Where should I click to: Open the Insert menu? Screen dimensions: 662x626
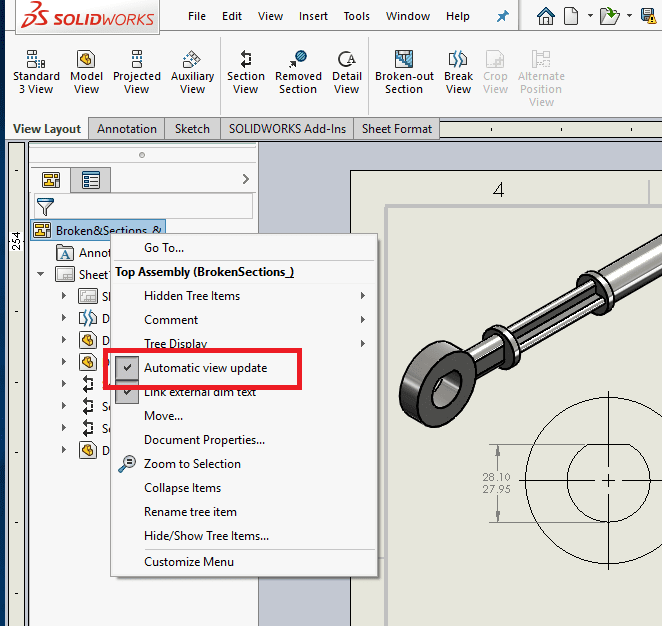[313, 16]
